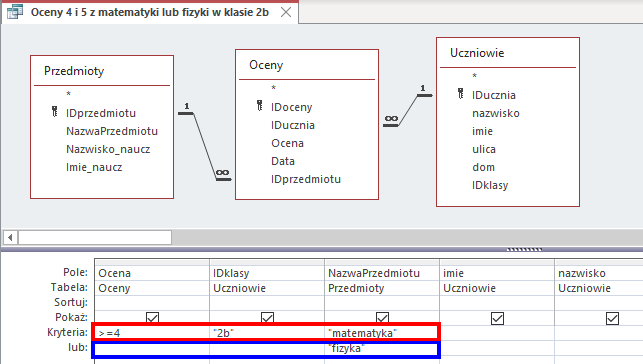Open the Pole field Ocena cell dropdown

tap(152, 273)
